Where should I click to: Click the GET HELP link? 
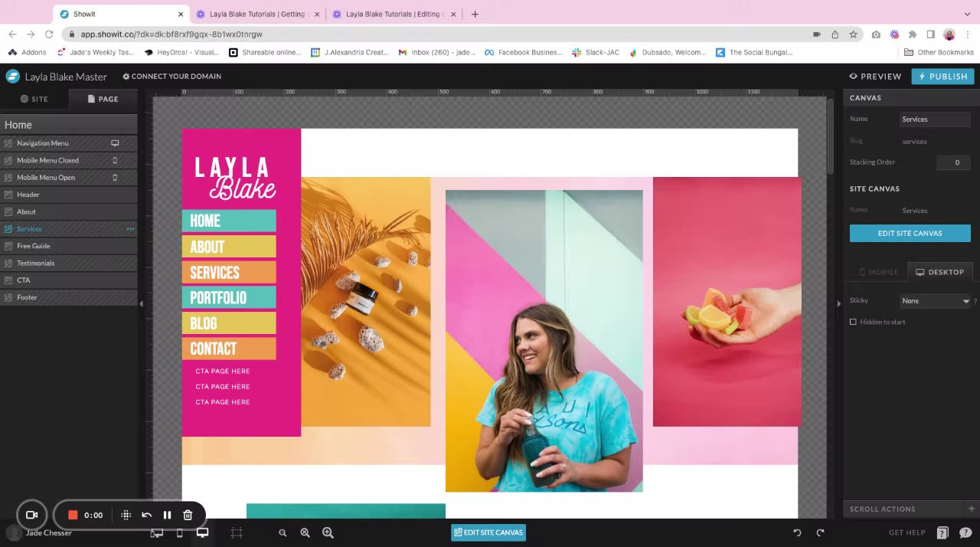tap(907, 532)
